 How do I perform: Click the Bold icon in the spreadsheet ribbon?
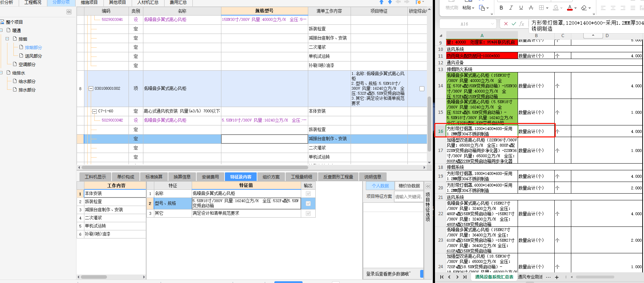click(x=501, y=7)
